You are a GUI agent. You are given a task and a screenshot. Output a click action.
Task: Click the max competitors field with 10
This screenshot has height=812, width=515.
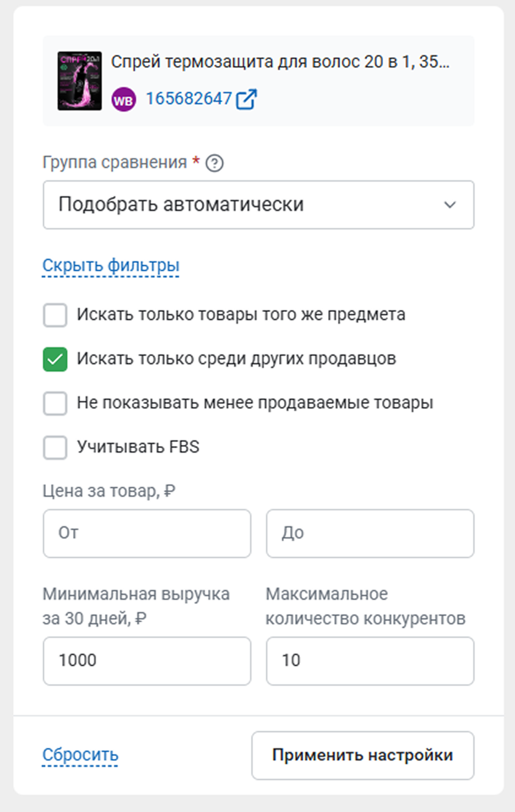(370, 661)
